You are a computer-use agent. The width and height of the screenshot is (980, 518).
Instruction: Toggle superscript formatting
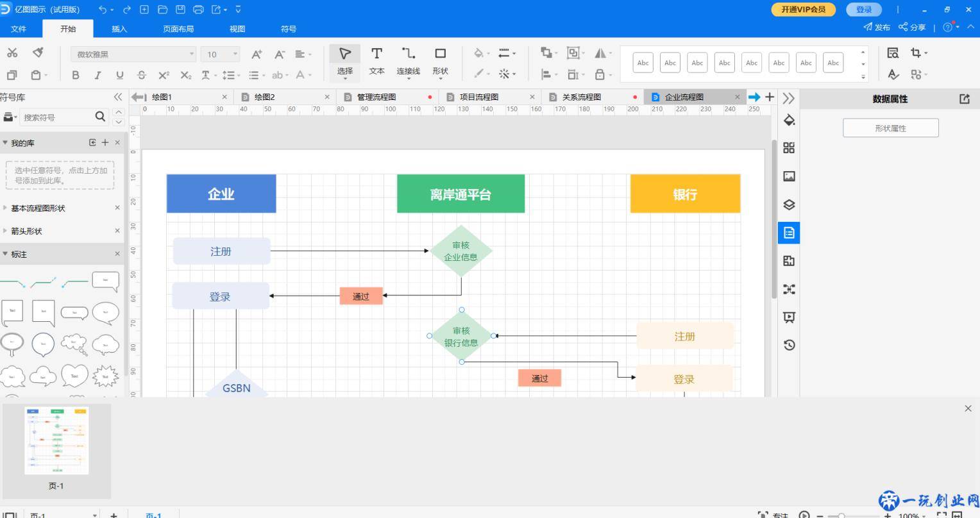164,75
